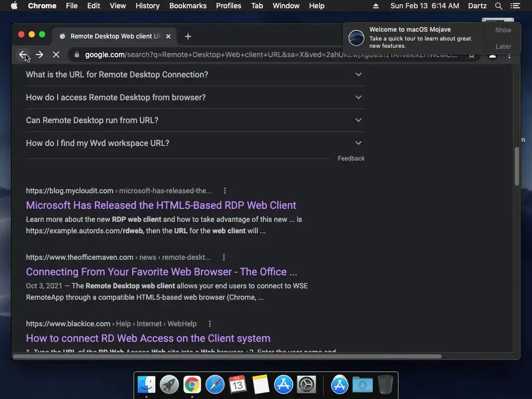The width and height of the screenshot is (532, 399).
Task: Open a new tab with the plus button
Action: pos(188,36)
